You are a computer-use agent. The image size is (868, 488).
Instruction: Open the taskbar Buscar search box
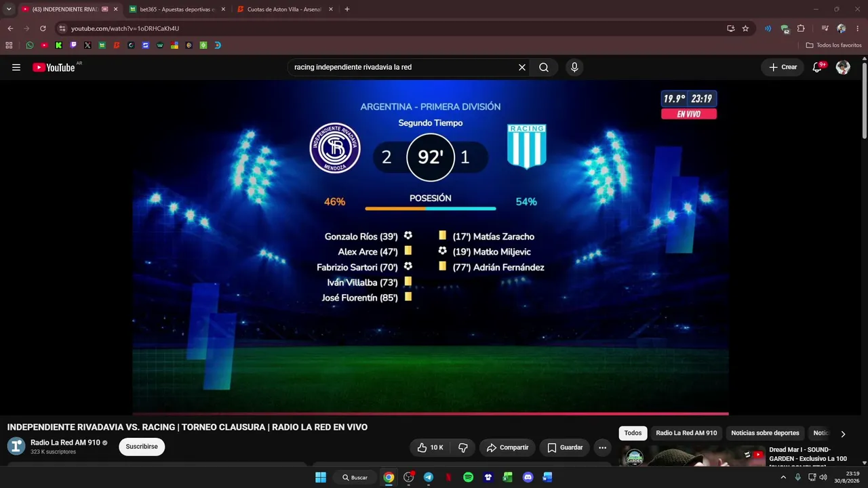click(355, 477)
